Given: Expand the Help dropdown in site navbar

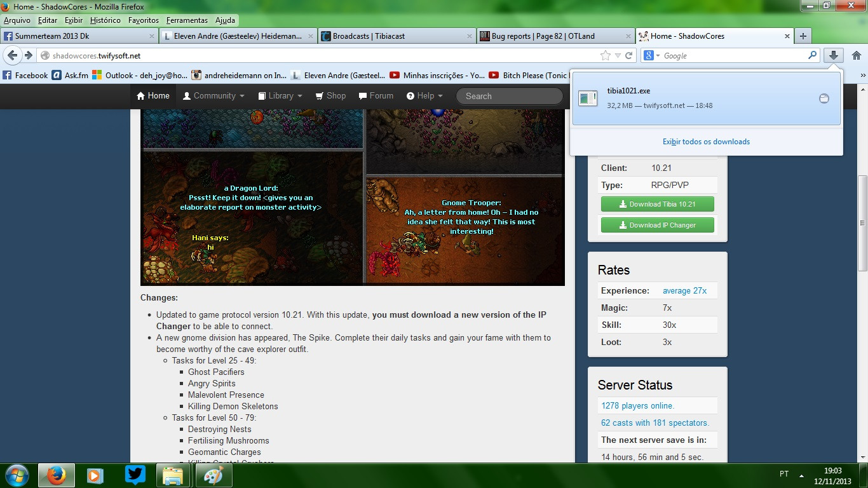Looking at the screenshot, I should pyautogui.click(x=424, y=96).
